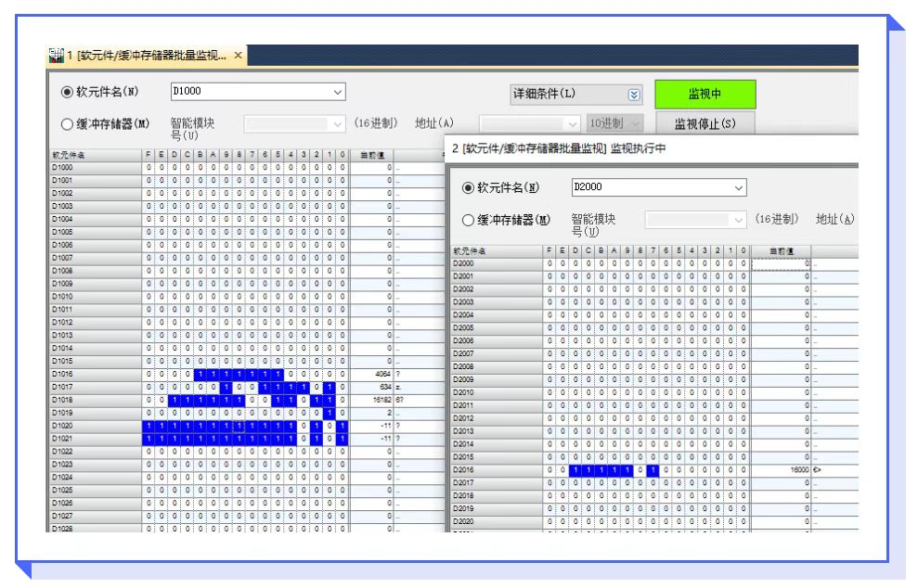Click the 当前值 column header in window 1
Image resolution: width=918 pixels, height=588 pixels.
[x=371, y=155]
